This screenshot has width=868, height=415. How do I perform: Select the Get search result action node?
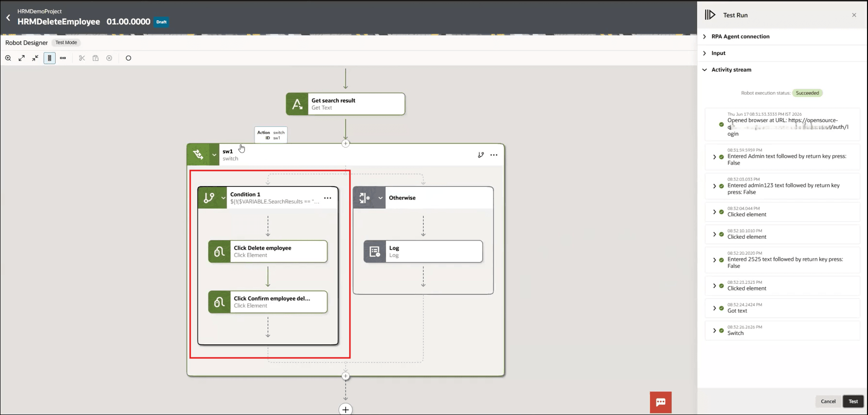[x=346, y=104]
